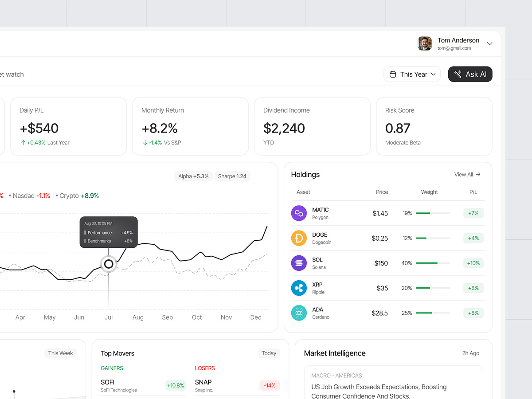Click the XRP +8% P/L badge
The height and width of the screenshot is (399, 532).
[473, 288]
